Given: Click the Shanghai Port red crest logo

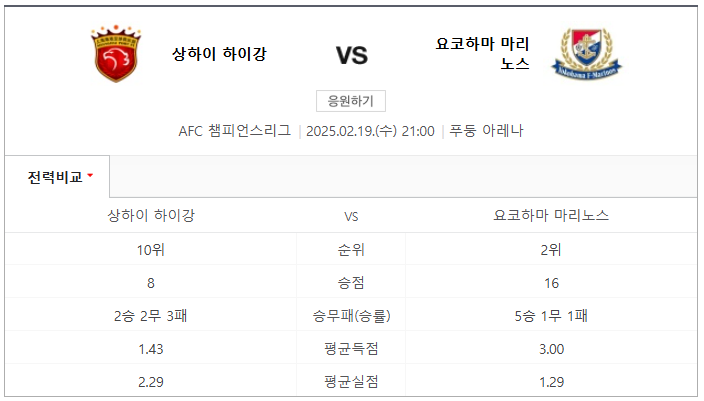Looking at the screenshot, I should point(116,53).
